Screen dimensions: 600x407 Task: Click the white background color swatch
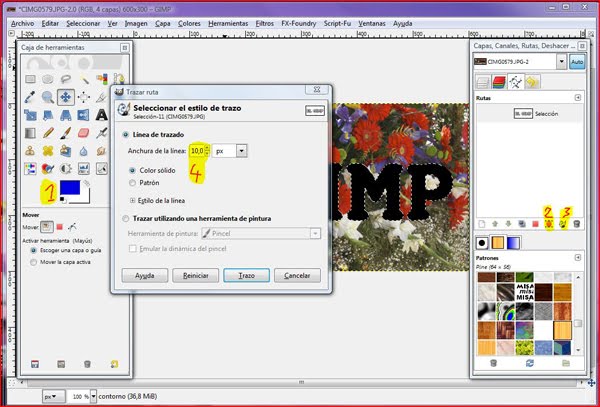(x=85, y=197)
